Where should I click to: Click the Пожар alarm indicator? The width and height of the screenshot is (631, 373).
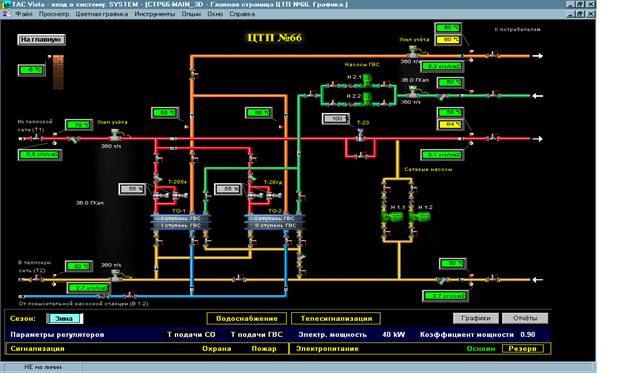coord(264,349)
